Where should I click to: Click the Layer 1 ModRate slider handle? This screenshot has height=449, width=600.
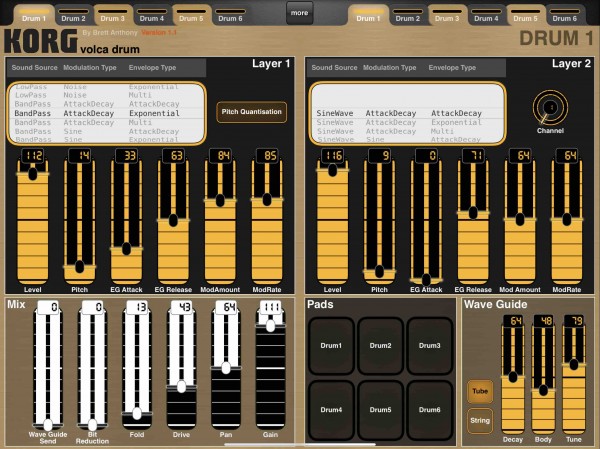pos(267,199)
